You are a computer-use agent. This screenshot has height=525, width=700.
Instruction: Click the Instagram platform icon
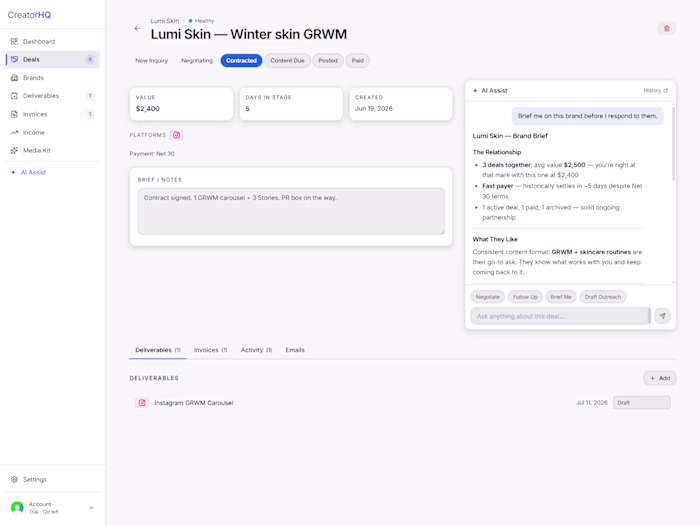(176, 135)
